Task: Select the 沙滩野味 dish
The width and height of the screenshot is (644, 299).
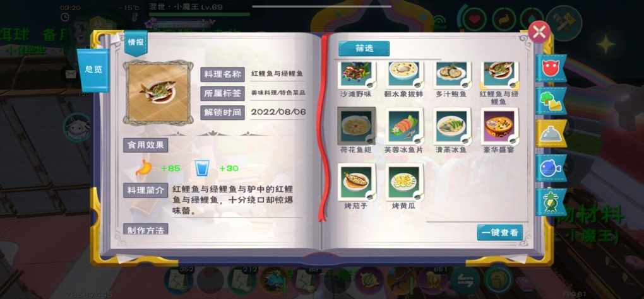Action: (356, 76)
